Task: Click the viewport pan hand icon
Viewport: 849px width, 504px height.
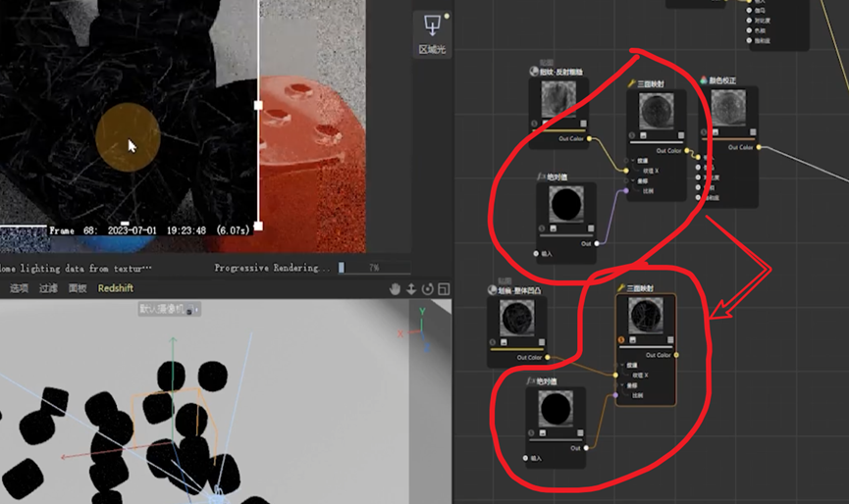Action: click(396, 289)
